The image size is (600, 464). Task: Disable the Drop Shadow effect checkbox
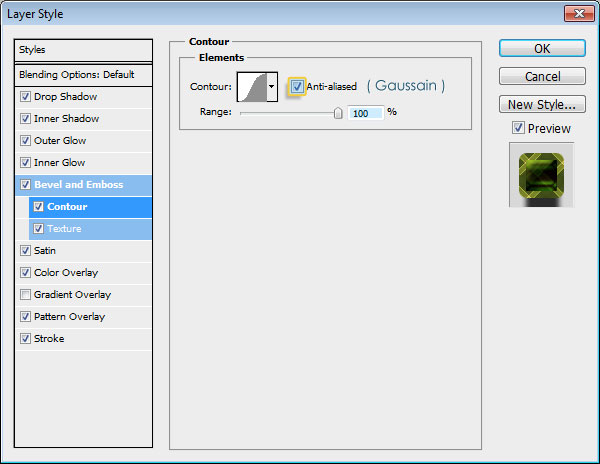click(25, 97)
